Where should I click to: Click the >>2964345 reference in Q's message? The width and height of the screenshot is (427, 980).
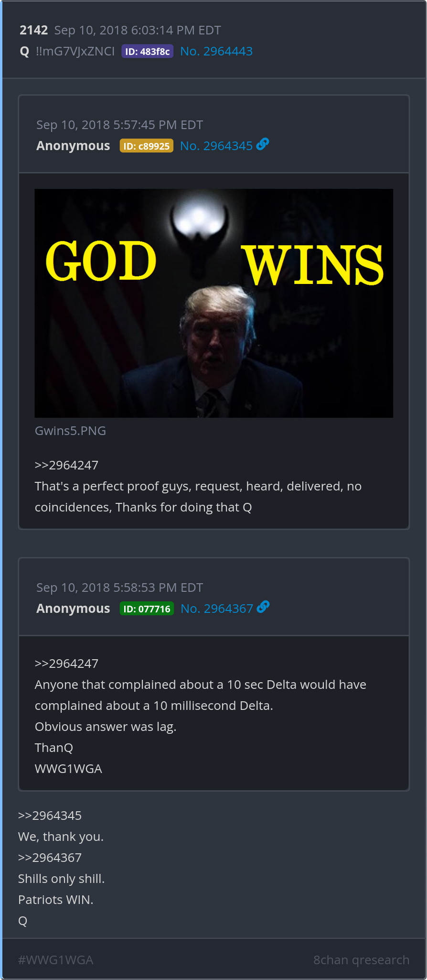click(50, 816)
